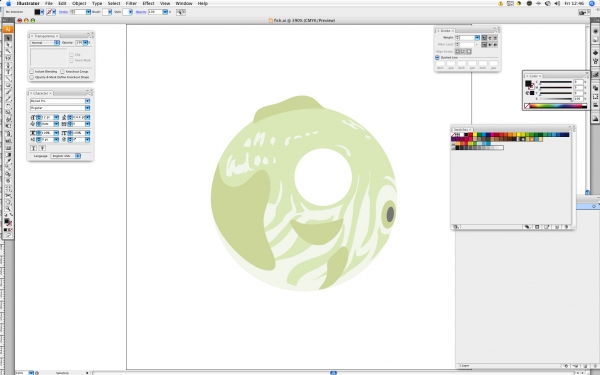Select the Magic Wand tool
The height and width of the screenshot is (375, 600).
(8, 51)
